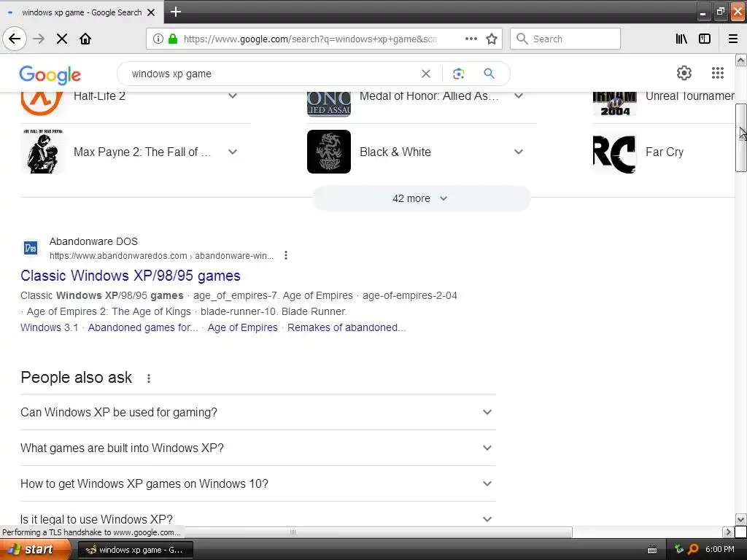Open the 'Abandoned games for...' sitelink

click(x=143, y=327)
